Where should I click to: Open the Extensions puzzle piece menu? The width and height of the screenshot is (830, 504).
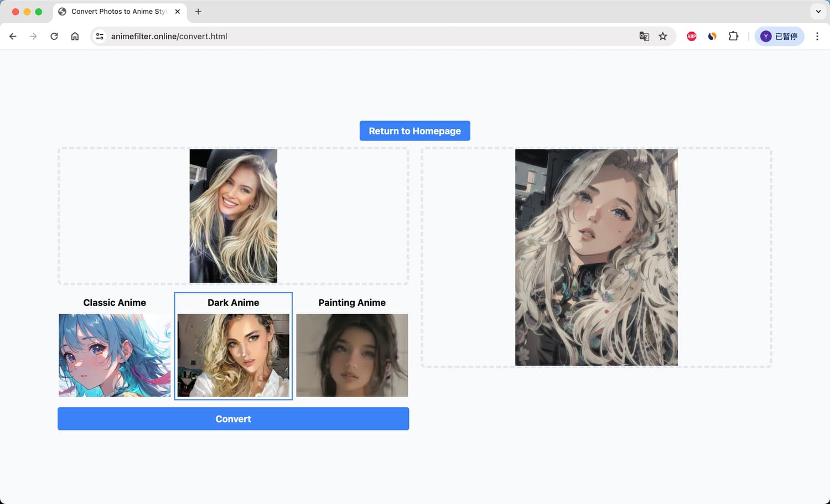click(733, 37)
